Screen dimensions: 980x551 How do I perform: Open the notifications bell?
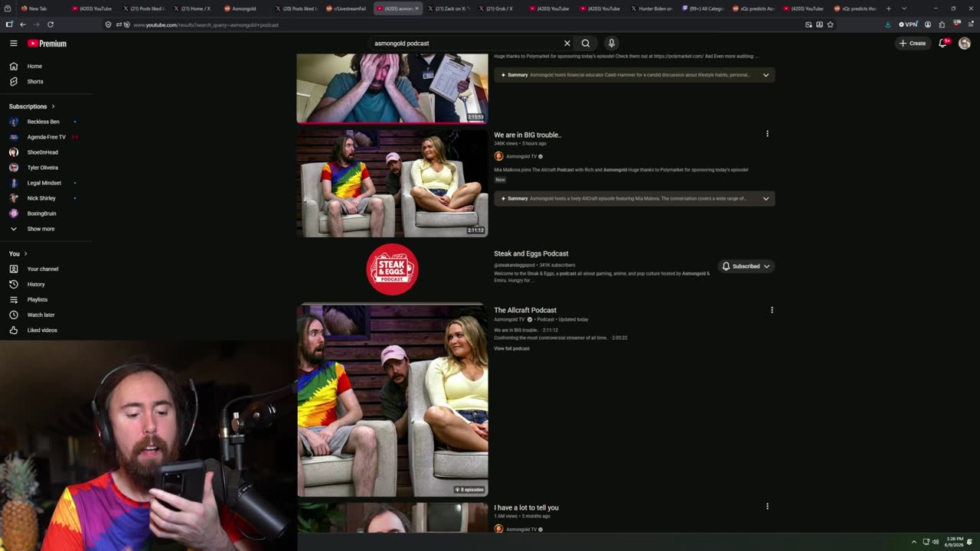[x=943, y=44]
